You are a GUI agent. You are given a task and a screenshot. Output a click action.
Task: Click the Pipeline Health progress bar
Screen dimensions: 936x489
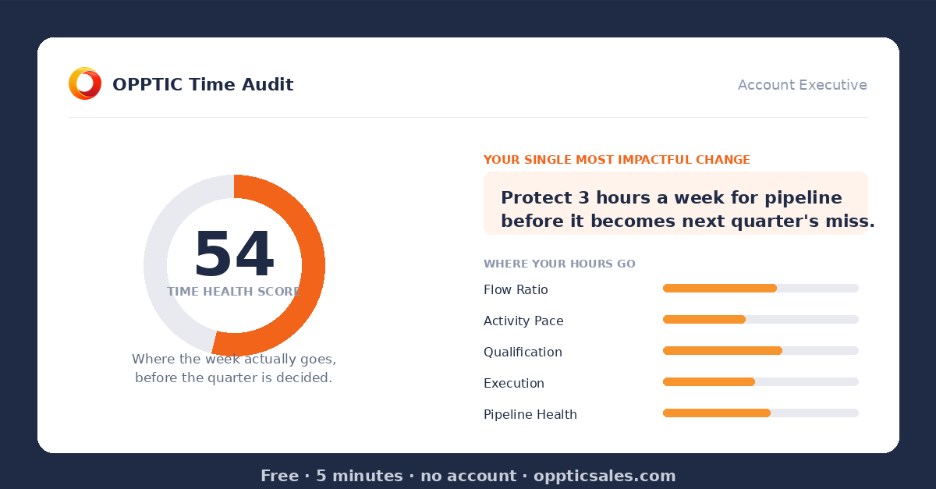point(760,413)
